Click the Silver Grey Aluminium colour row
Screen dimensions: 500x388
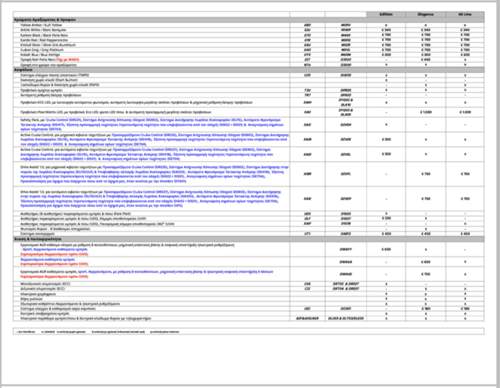[x=249, y=45]
